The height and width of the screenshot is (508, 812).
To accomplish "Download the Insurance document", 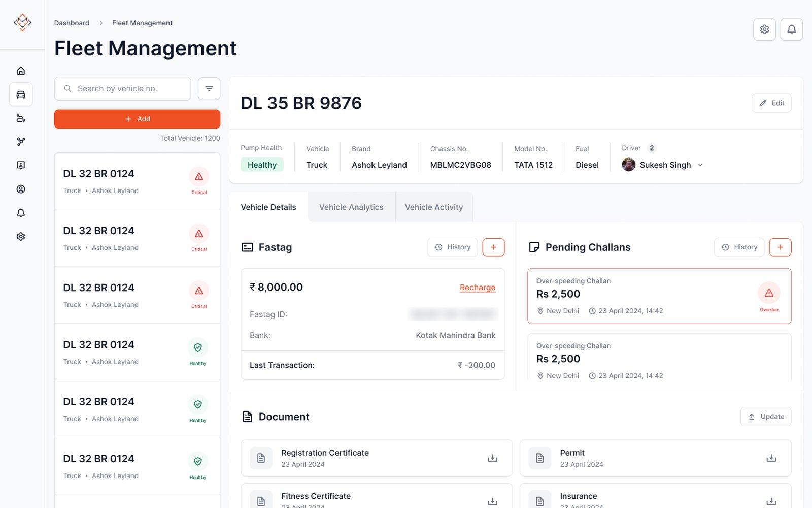I will pyautogui.click(x=771, y=501).
